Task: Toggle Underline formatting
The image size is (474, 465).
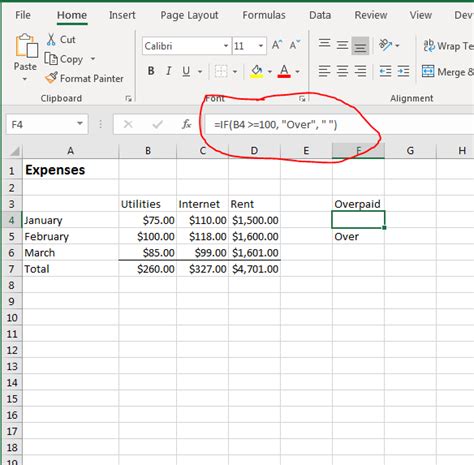Action: click(x=186, y=71)
